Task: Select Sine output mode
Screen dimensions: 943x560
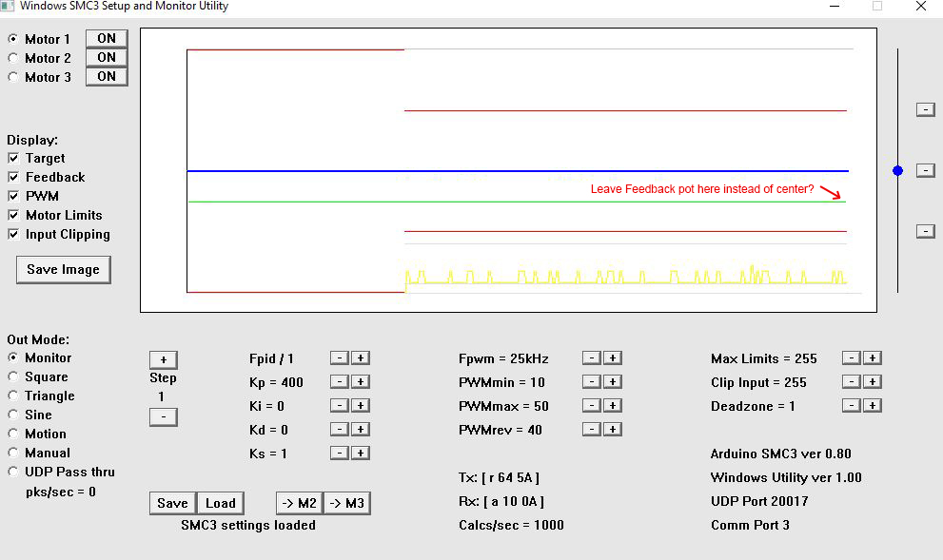Action: [x=12, y=415]
